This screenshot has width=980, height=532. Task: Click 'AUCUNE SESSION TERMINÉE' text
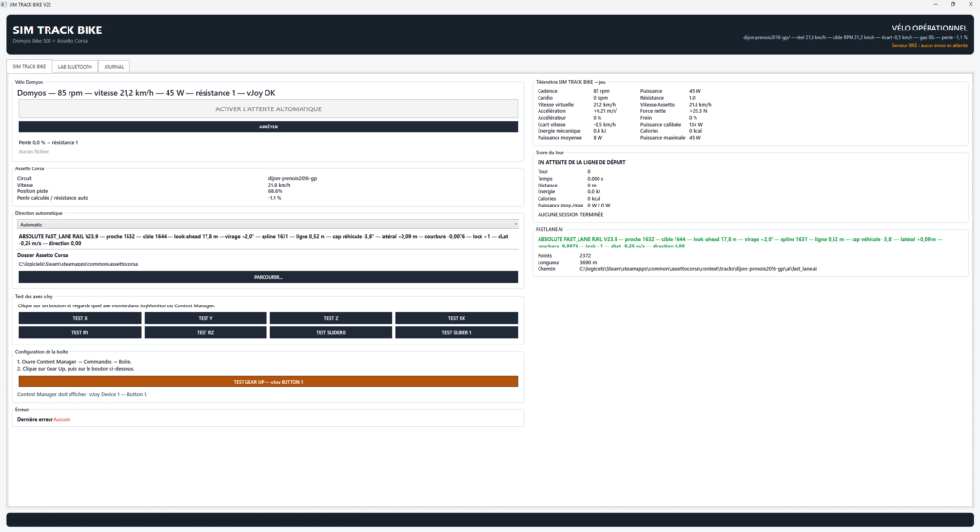point(571,214)
